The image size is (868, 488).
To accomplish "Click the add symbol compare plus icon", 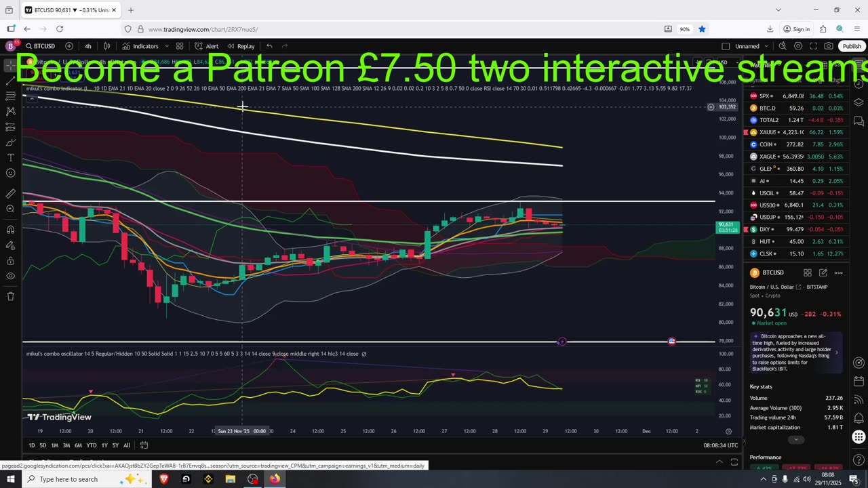I will coord(69,46).
